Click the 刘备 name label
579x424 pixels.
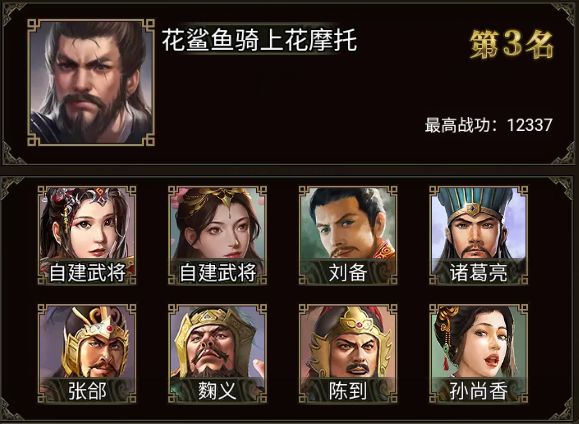(348, 273)
